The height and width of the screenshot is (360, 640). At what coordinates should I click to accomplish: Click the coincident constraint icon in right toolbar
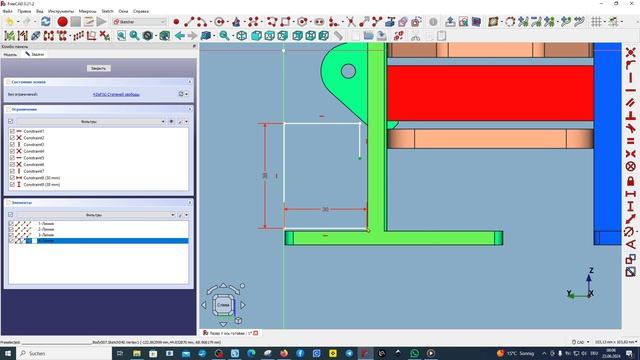click(631, 52)
